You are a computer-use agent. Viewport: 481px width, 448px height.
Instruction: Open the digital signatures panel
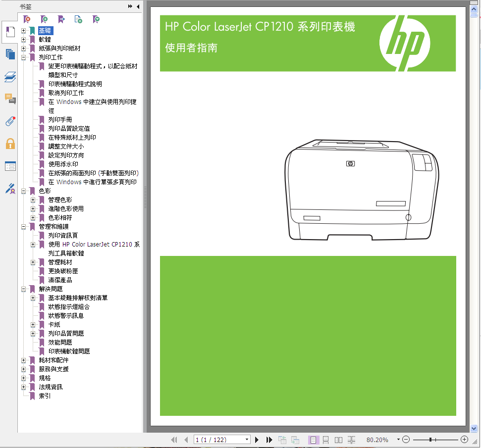pyautogui.click(x=10, y=189)
